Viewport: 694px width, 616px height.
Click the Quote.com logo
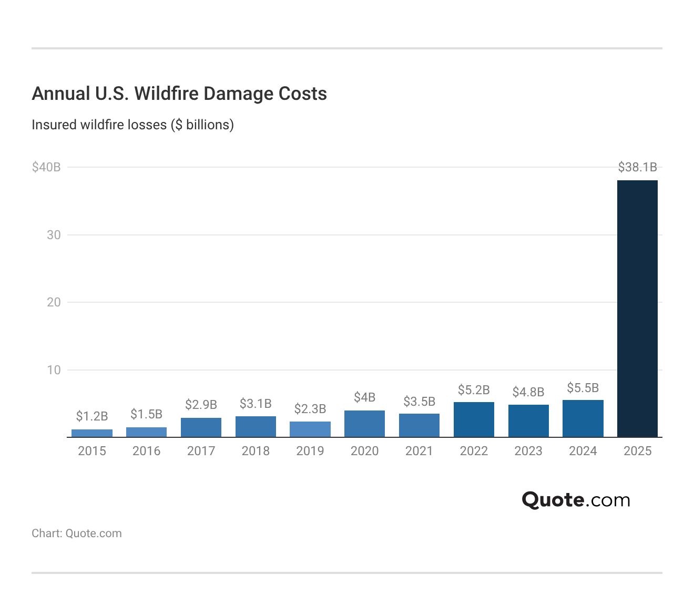click(x=576, y=500)
